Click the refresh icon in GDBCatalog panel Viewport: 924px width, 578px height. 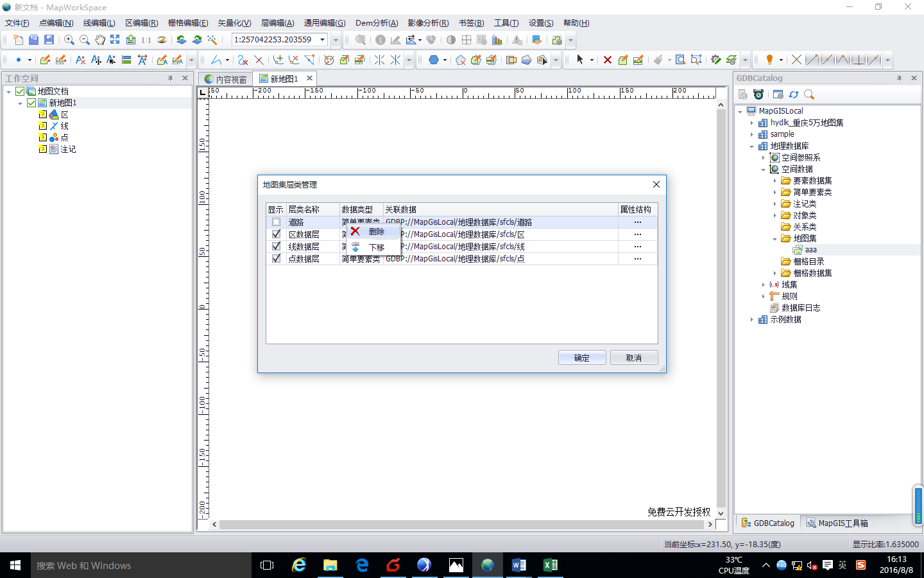point(794,94)
